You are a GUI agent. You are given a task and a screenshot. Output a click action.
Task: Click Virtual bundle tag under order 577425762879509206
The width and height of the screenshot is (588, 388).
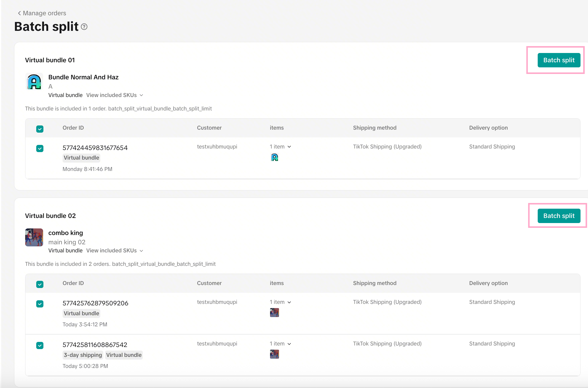pos(81,313)
